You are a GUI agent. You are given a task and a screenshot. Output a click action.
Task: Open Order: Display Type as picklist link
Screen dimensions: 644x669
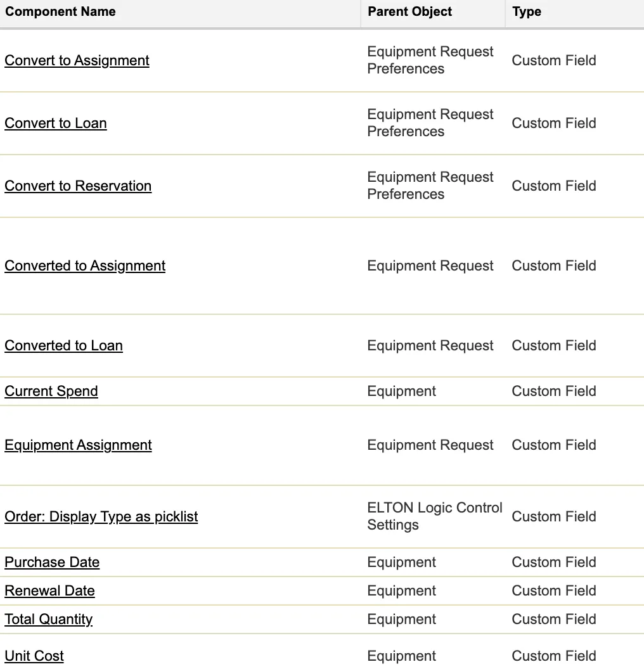tap(101, 517)
